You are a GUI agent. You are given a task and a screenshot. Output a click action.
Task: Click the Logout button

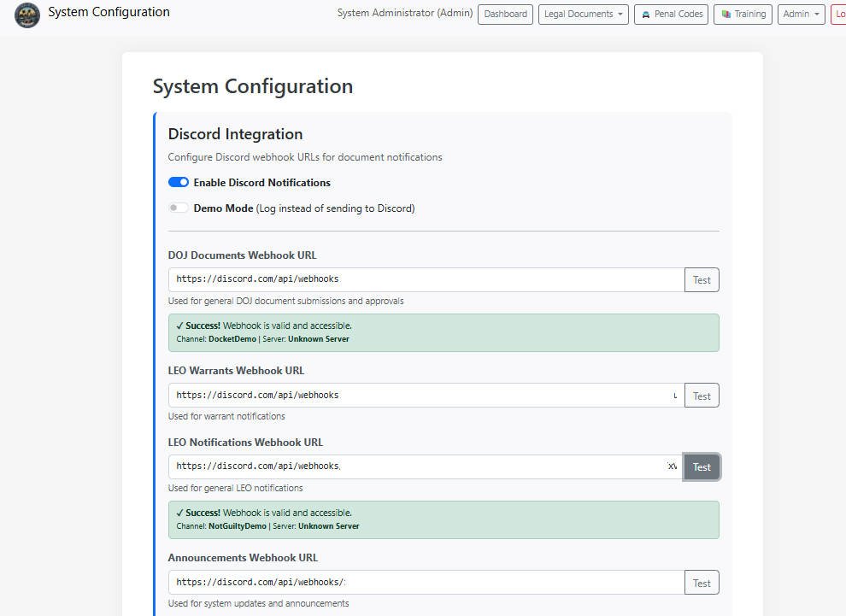click(840, 14)
